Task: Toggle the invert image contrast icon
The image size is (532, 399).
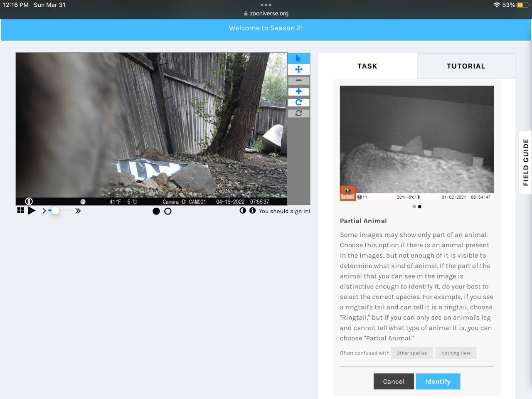Action: 243,211
